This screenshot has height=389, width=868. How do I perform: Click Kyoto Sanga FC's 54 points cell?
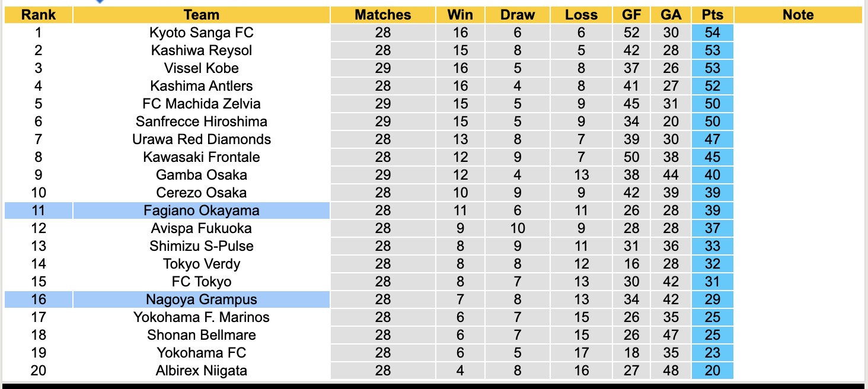click(712, 33)
